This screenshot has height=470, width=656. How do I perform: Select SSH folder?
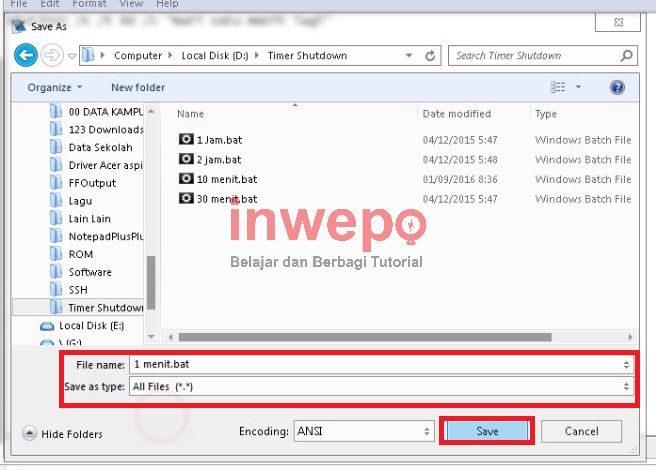click(69, 290)
